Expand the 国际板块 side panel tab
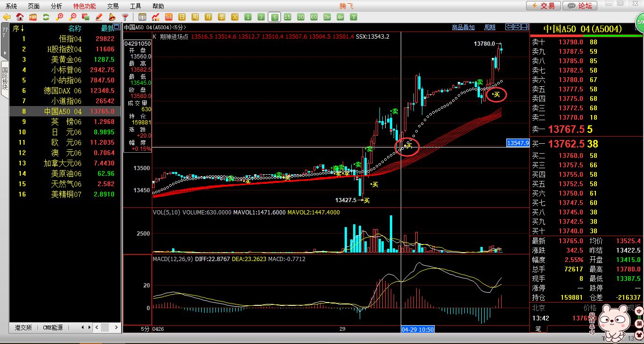This screenshot has width=644, height=344. click(5, 79)
